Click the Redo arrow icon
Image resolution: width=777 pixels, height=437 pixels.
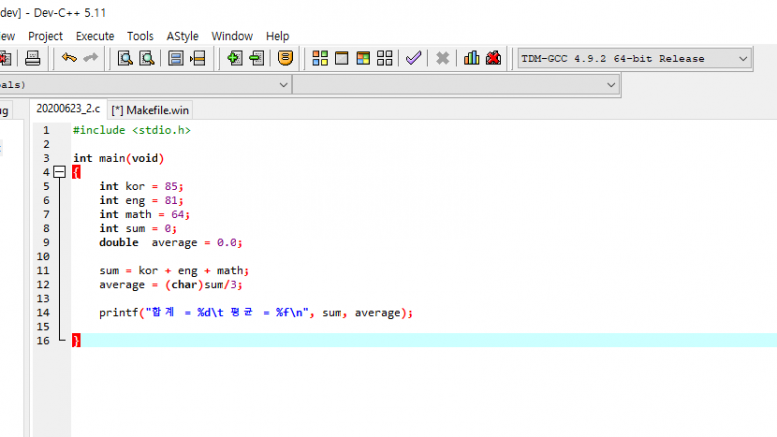coord(91,58)
